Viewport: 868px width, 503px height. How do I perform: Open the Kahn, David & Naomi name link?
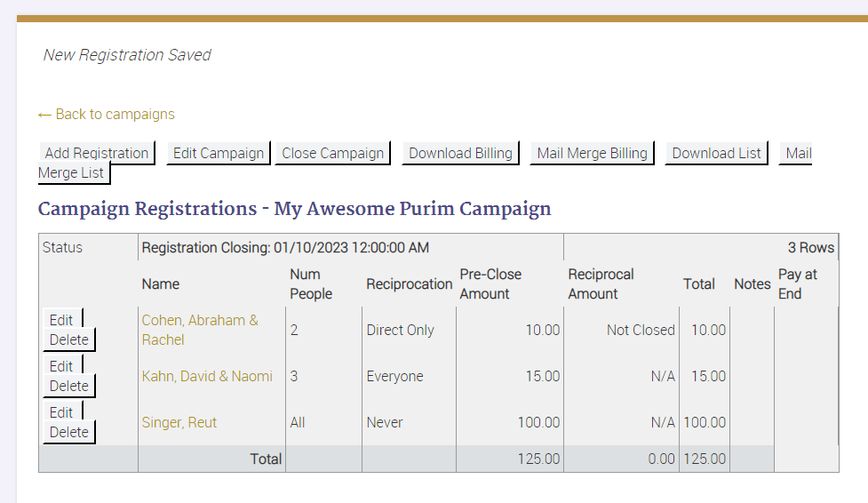tap(207, 376)
